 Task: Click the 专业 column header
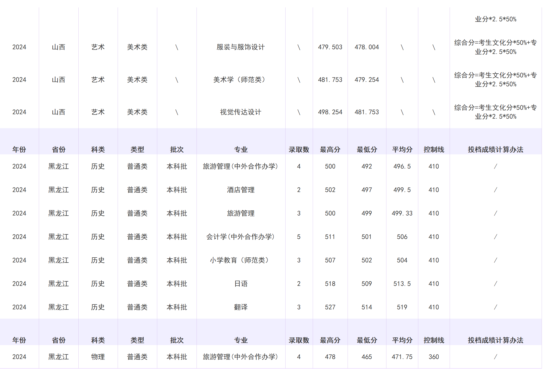(241, 149)
